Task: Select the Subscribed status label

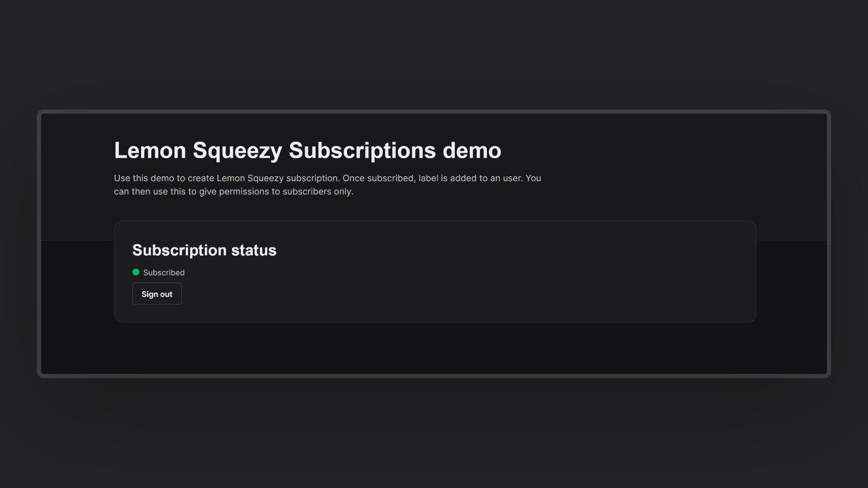Action: click(163, 272)
